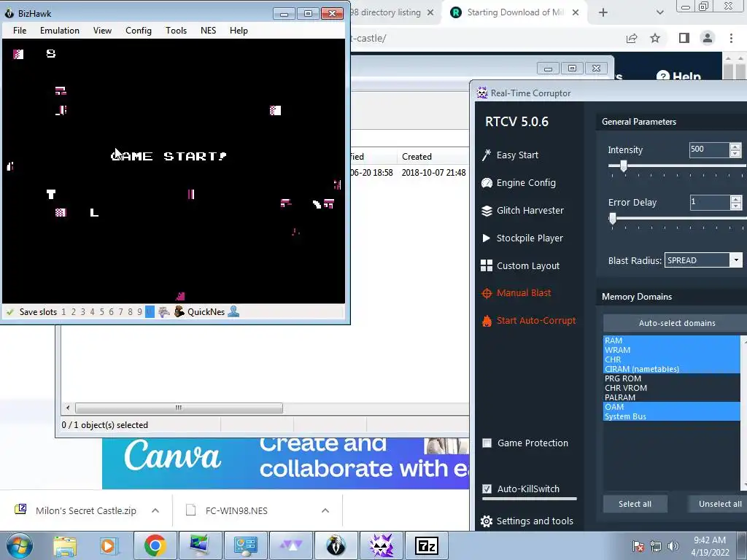747x560 pixels.
Task: Deselect OAM memory domain
Action: pyautogui.click(x=672, y=407)
